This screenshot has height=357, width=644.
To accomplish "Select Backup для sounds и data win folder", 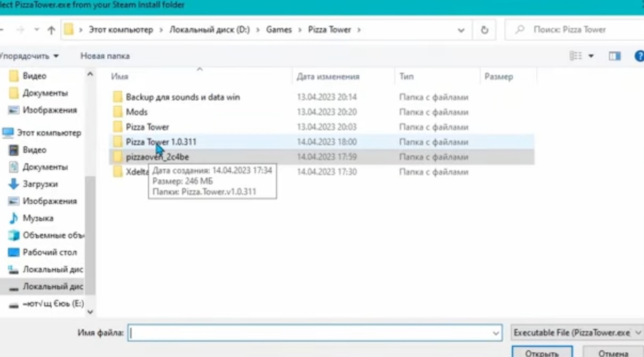I will click(x=322, y=97).
